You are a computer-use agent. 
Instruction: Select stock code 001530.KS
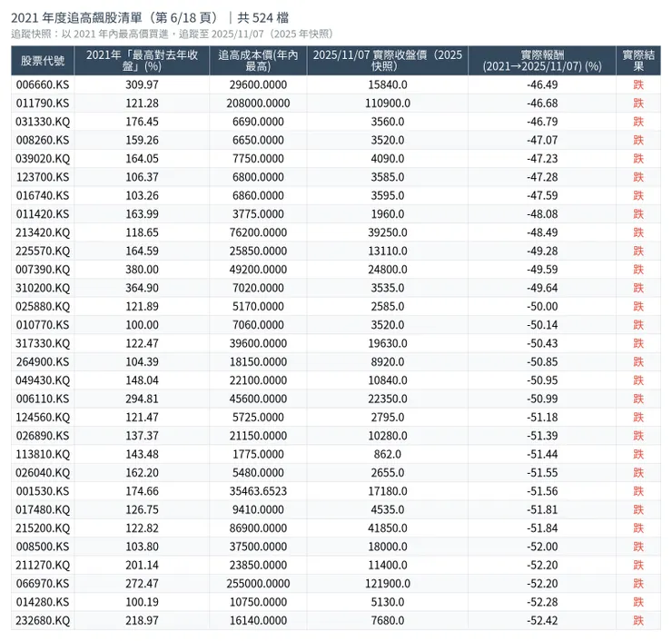pyautogui.click(x=43, y=491)
